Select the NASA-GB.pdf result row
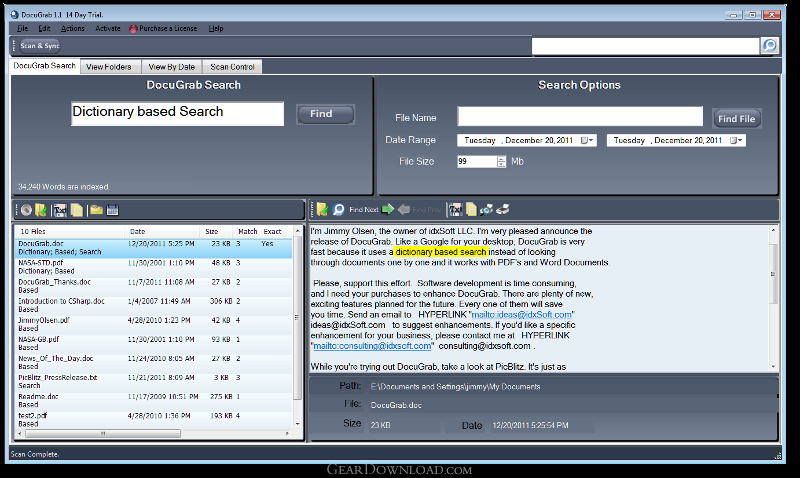 point(154,343)
